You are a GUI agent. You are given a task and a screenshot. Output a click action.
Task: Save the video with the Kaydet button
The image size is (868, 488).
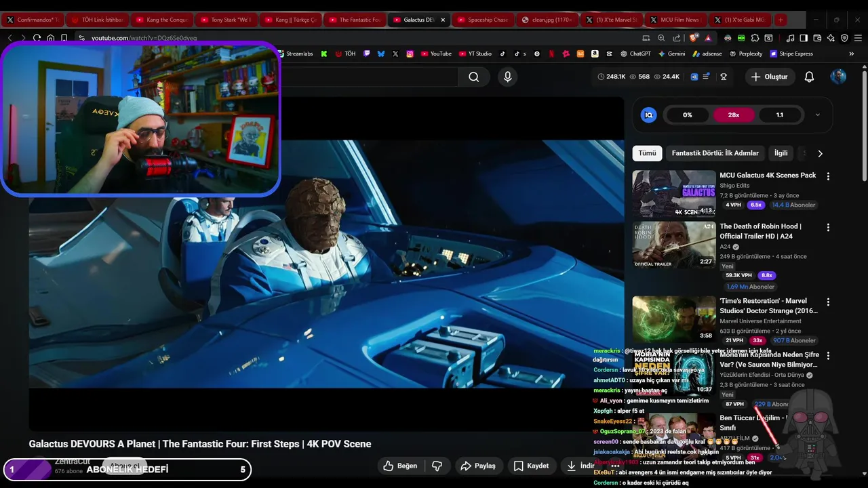tap(532, 466)
